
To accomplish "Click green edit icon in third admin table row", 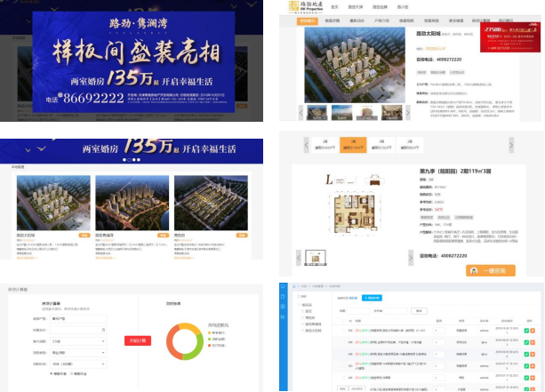I will tap(526, 354).
